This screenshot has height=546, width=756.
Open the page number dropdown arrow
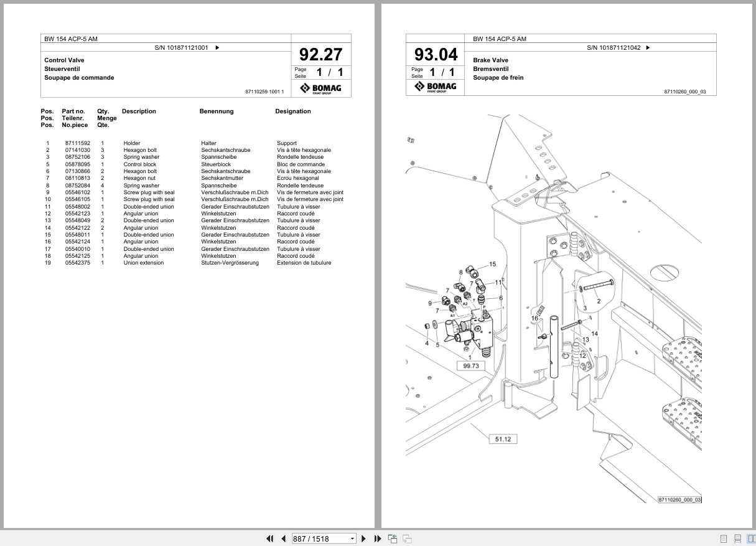[352, 539]
